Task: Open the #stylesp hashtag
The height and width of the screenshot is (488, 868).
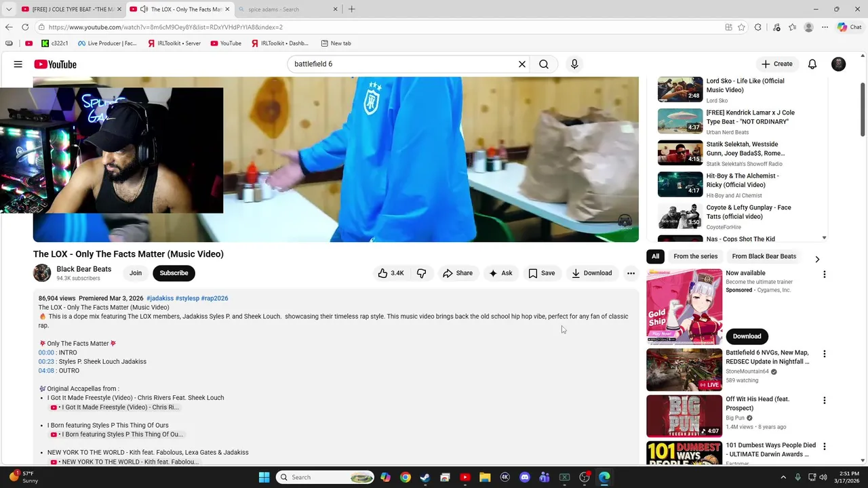Action: [187, 298]
